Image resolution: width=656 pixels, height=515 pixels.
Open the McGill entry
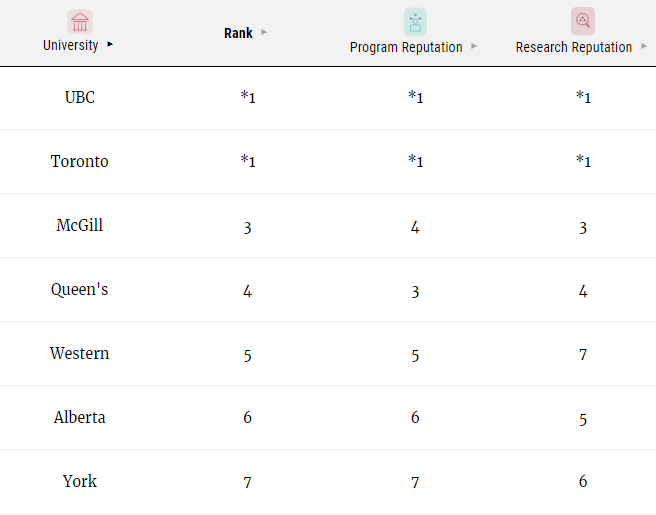(x=79, y=225)
